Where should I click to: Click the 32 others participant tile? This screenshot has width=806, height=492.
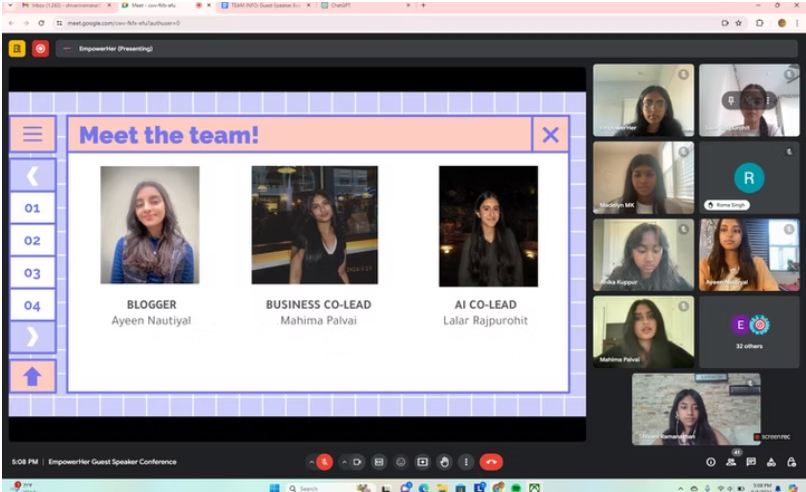pos(750,332)
